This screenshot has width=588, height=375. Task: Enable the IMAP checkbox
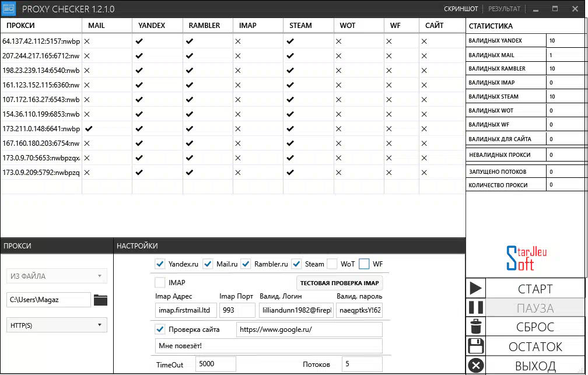point(160,282)
